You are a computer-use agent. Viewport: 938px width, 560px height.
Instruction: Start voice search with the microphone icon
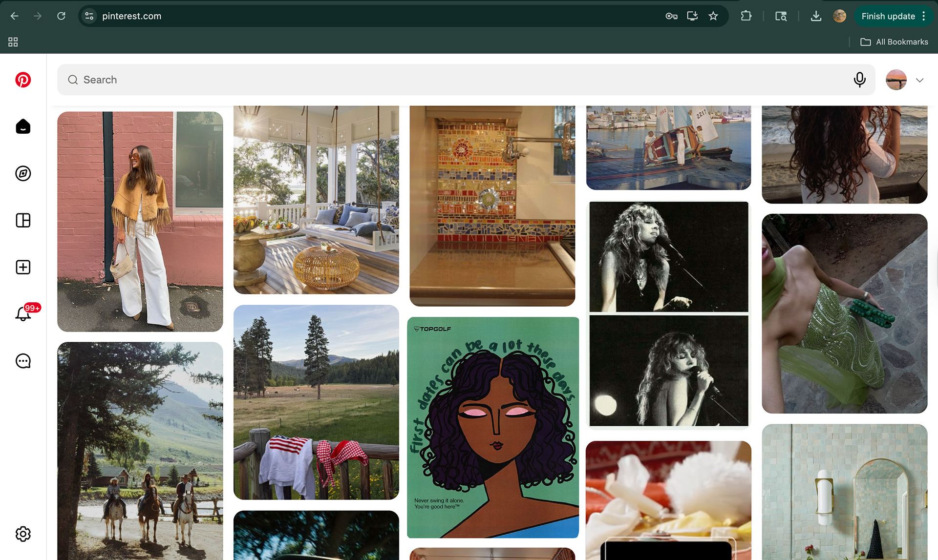(x=859, y=80)
